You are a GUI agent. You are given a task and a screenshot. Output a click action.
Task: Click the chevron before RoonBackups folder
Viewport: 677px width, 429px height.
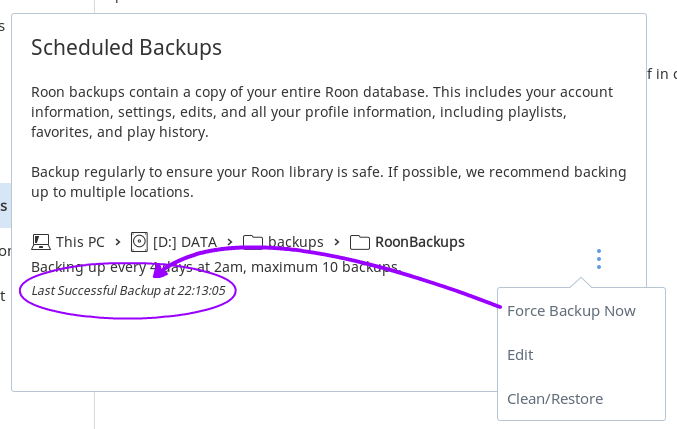click(x=338, y=242)
